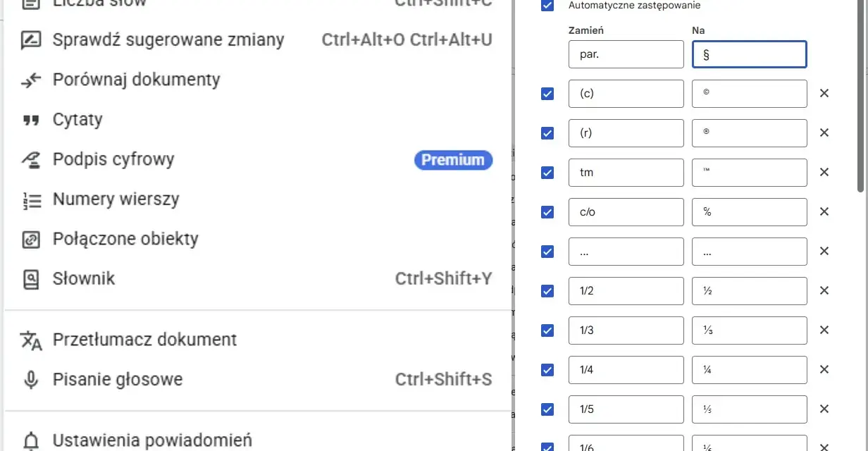Uncheck Automatyczne zastępowanie checkbox
868x451 pixels.
click(x=547, y=6)
